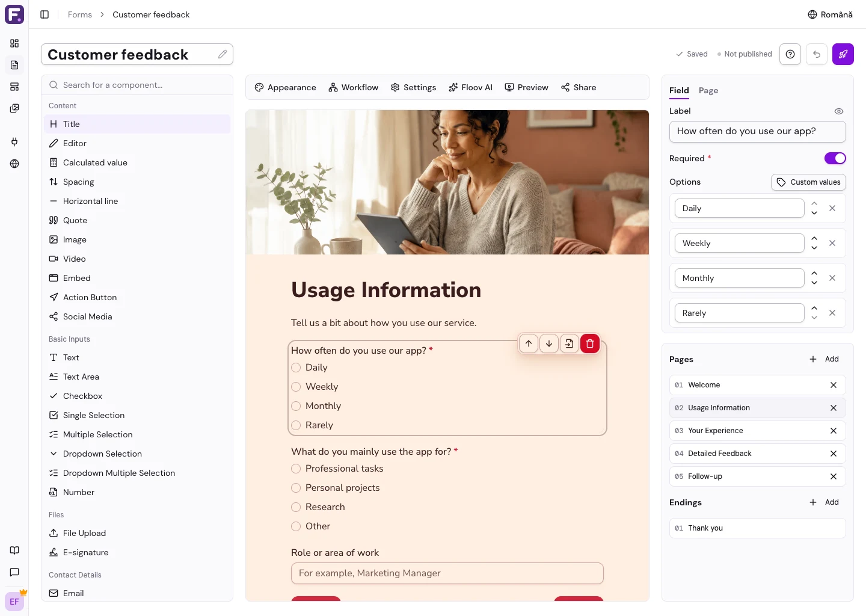The image size is (866, 616).
Task: Toggle the sidebar panel icon
Action: click(45, 14)
